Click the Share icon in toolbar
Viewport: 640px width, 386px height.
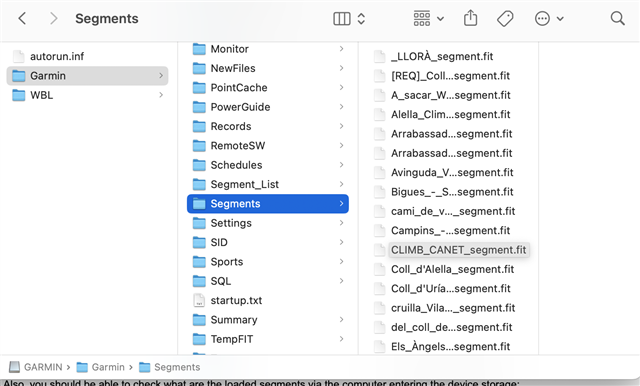pos(471,18)
